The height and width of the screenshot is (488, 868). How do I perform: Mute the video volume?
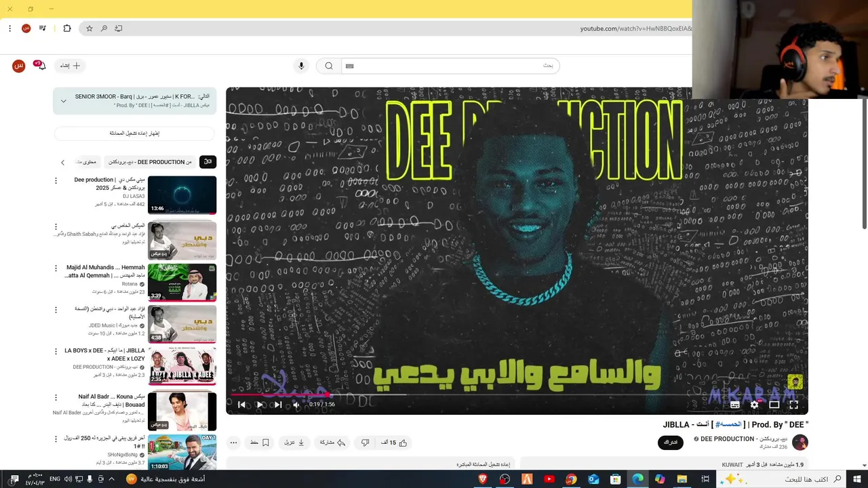coord(296,405)
